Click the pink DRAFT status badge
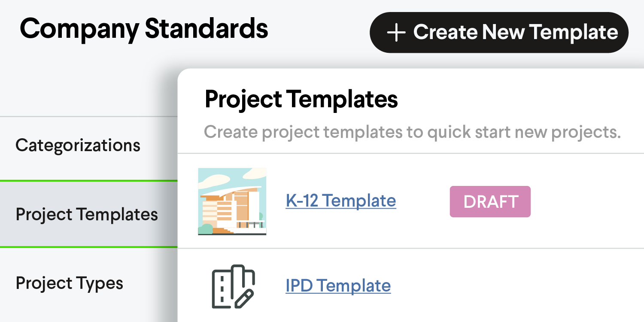 tap(490, 201)
